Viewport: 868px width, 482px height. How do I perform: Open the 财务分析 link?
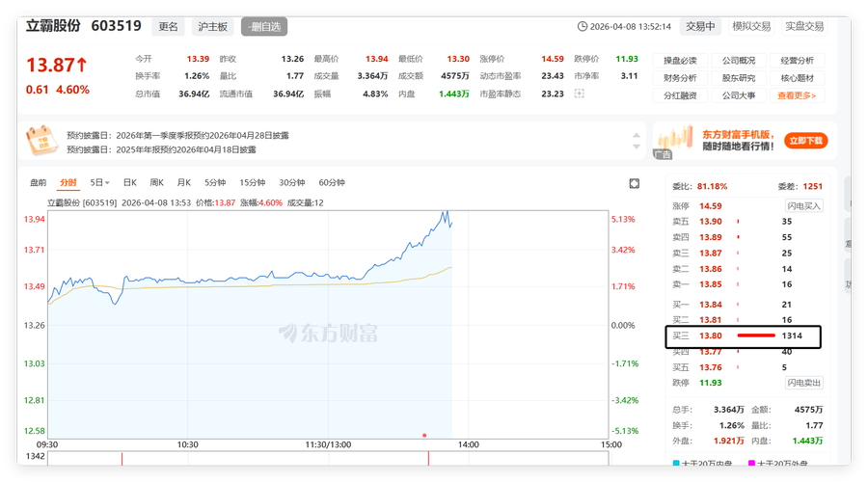point(680,78)
